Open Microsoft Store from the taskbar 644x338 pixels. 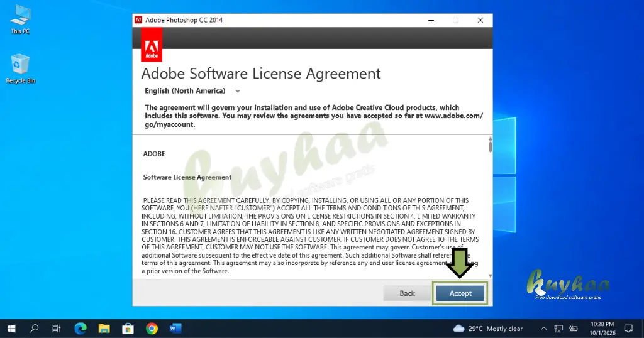click(128, 329)
